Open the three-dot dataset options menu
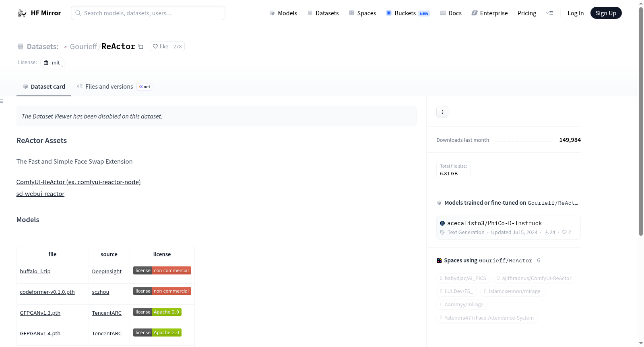Viewport: 644px width, 347px height. pyautogui.click(x=442, y=112)
